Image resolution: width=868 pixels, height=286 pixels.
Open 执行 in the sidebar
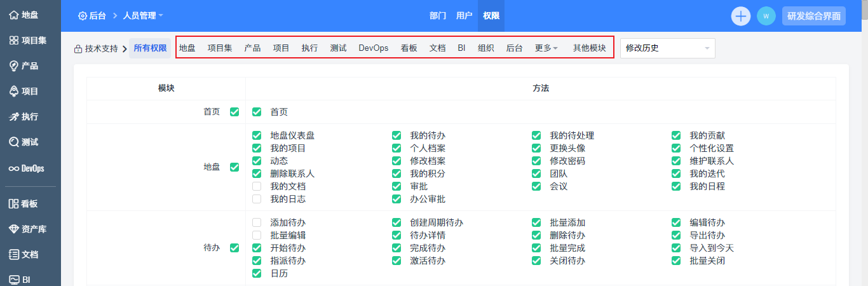click(x=24, y=117)
